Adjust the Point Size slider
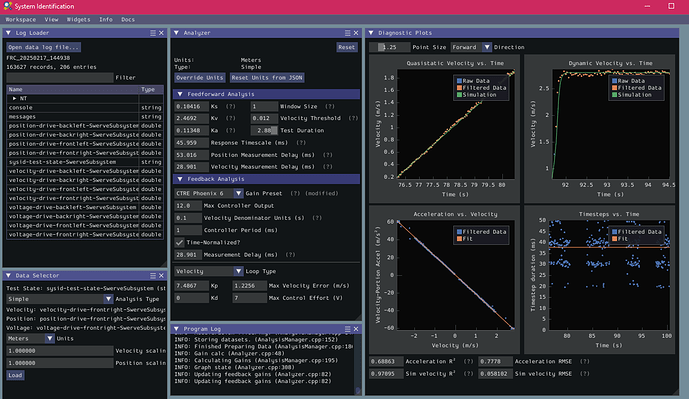The height and width of the screenshot is (399, 689). (389, 47)
